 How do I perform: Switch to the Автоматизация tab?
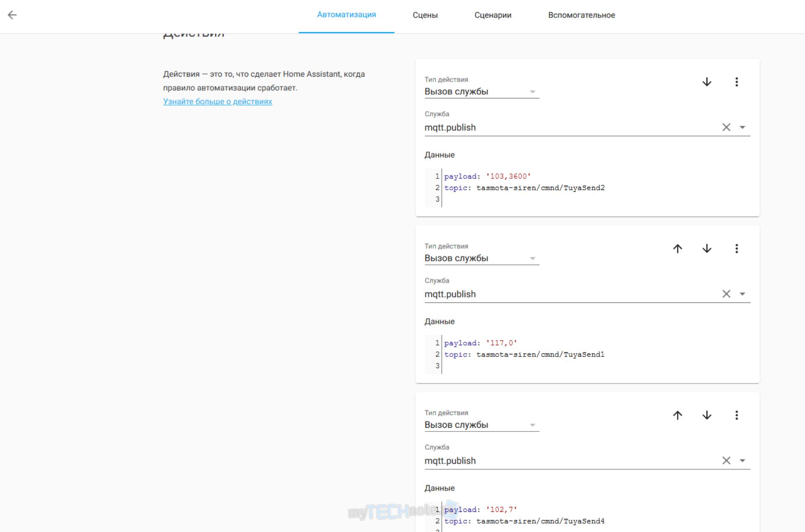pos(346,15)
